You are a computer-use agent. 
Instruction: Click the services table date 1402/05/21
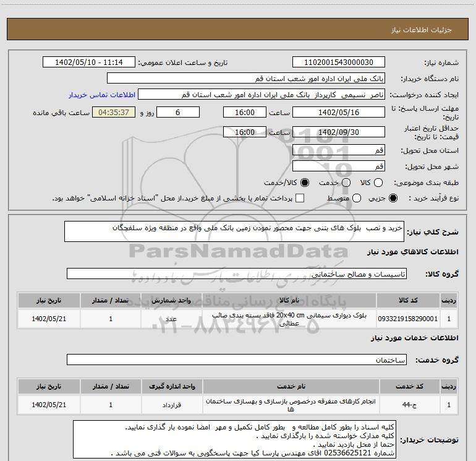49,405
